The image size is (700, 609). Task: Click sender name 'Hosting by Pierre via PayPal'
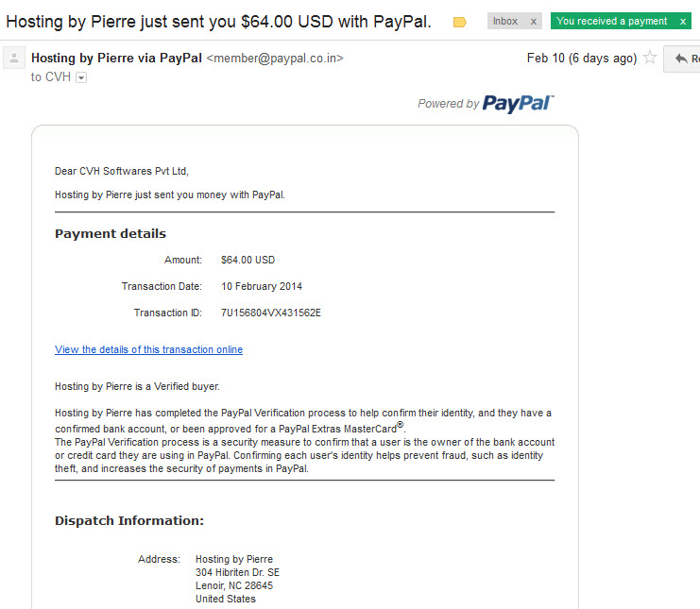(116, 58)
